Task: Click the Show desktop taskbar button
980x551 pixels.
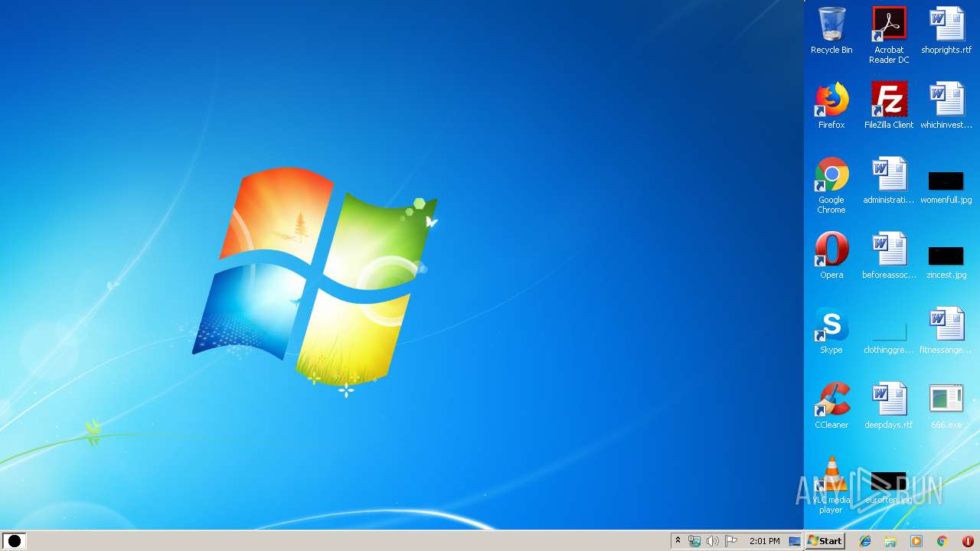Action: tap(795, 541)
